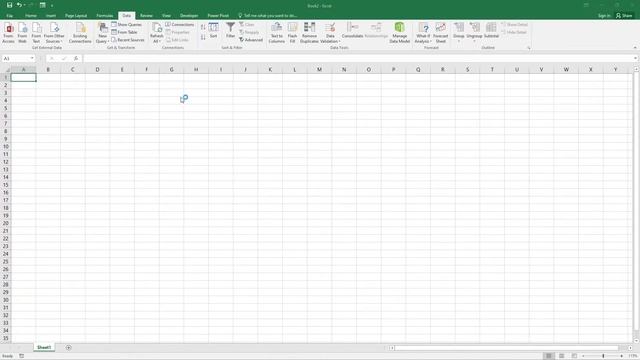Viewport: 640px width, 360px height.
Task: Switch to Normal view icon
Action: coord(549,356)
